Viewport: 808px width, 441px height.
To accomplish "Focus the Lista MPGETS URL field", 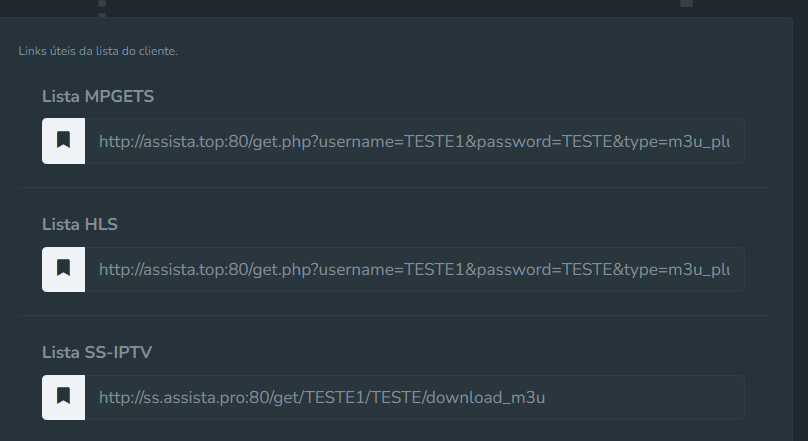I will pyautogui.click(x=415, y=141).
